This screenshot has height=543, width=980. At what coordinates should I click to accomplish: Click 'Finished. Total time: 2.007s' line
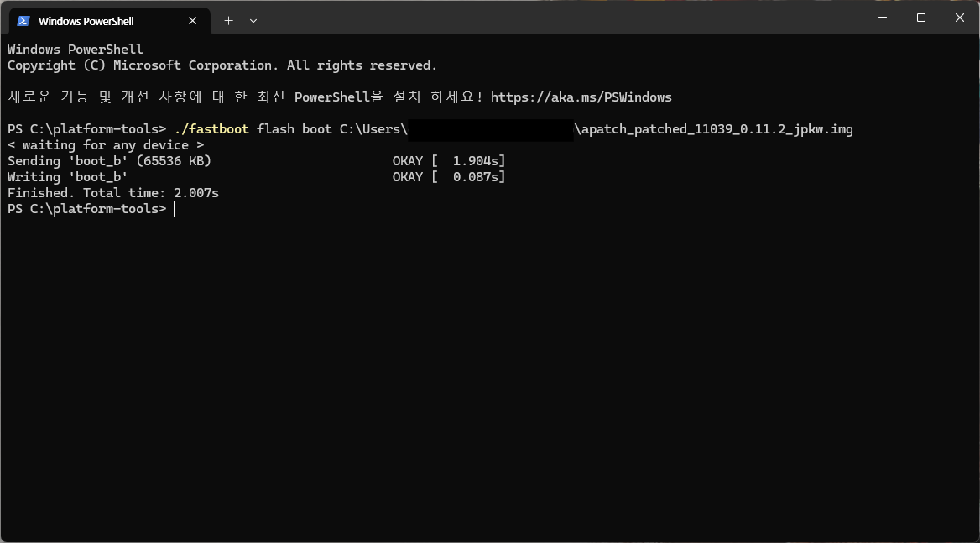pos(113,192)
